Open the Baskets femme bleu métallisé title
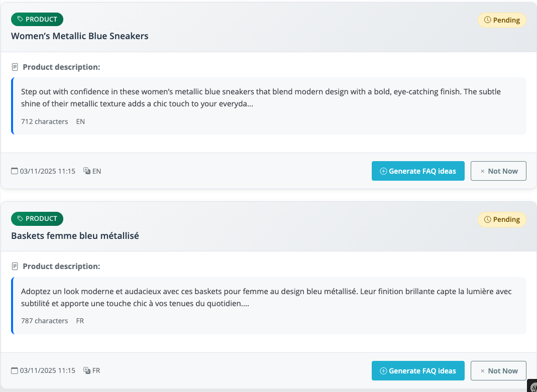Viewport: 537px width, 392px height. pyautogui.click(x=75, y=235)
